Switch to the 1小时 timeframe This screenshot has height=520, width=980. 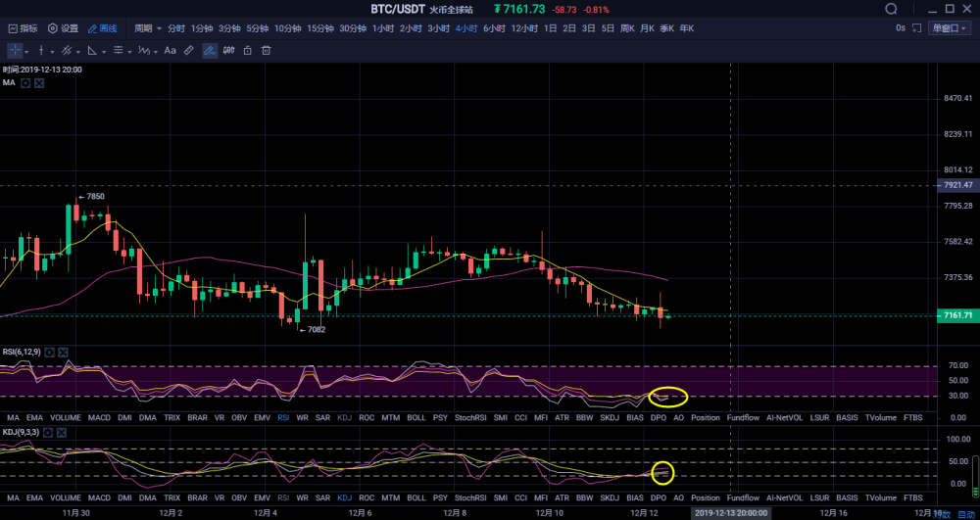point(384,28)
